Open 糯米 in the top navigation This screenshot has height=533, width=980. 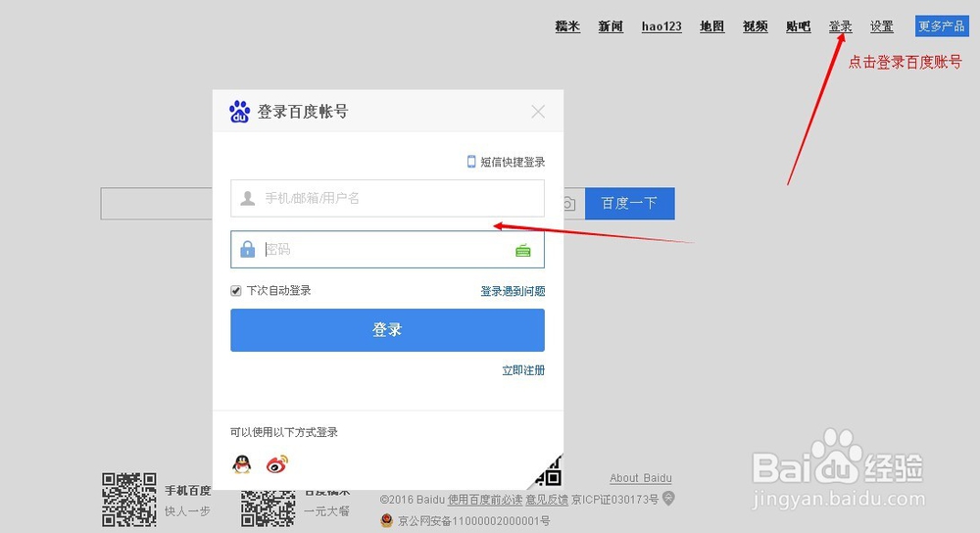point(567,26)
